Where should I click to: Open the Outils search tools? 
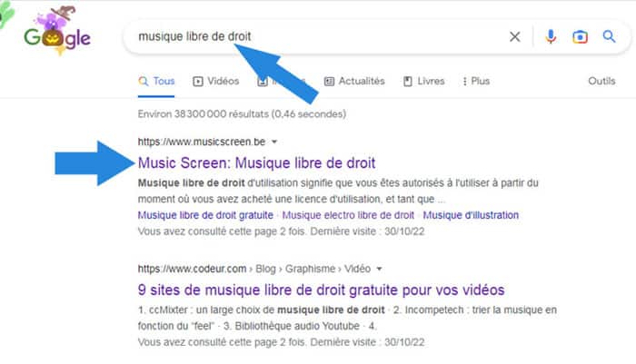click(x=601, y=81)
